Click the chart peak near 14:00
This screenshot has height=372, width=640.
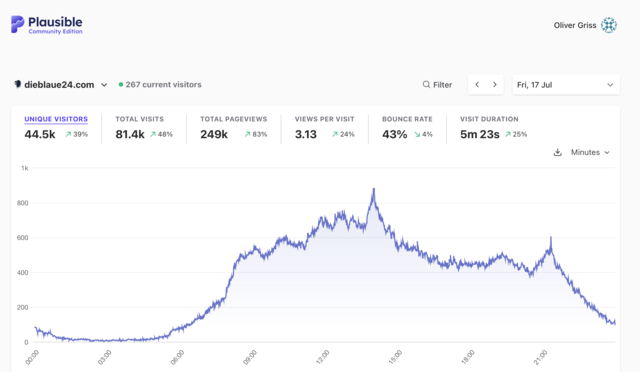(x=373, y=190)
